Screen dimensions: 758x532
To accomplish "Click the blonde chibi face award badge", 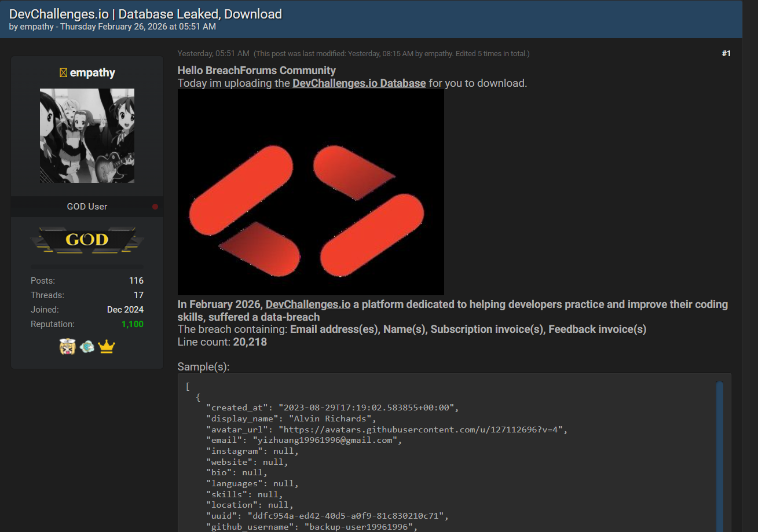I will point(67,347).
